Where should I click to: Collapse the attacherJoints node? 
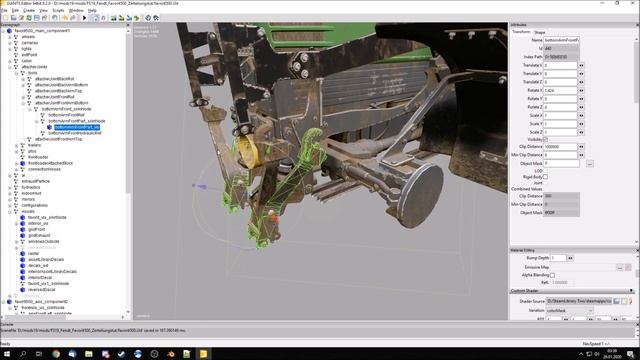[x=10, y=67]
